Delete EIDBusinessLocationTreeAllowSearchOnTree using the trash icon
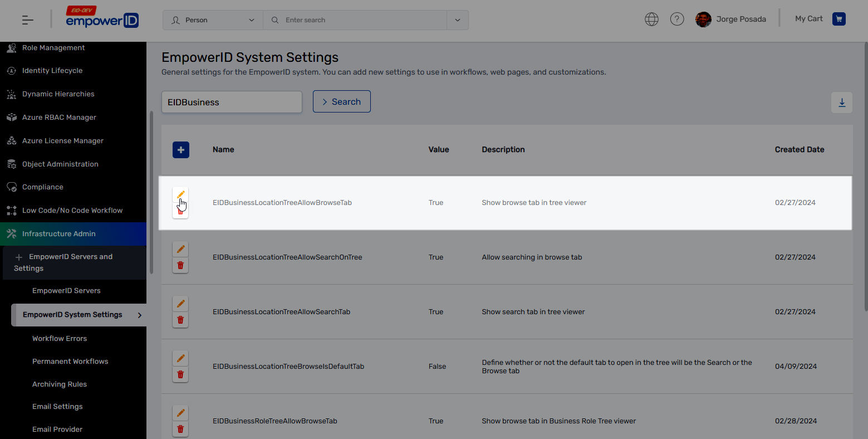868x439 pixels. pyautogui.click(x=180, y=265)
